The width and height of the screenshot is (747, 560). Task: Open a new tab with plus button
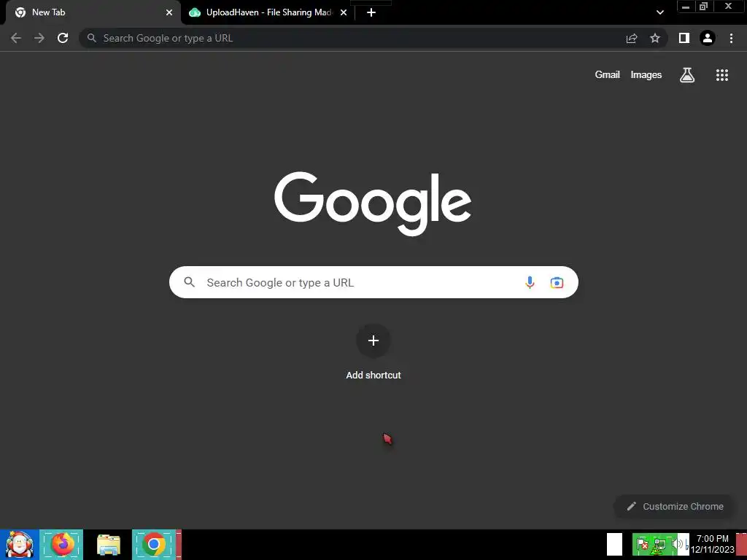371,12
